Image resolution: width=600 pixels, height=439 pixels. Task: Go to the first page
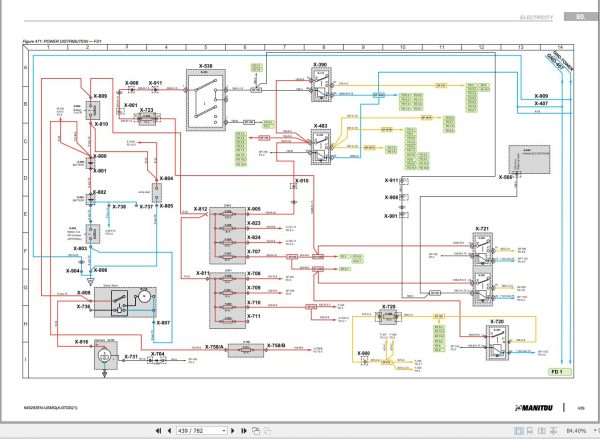click(x=158, y=431)
